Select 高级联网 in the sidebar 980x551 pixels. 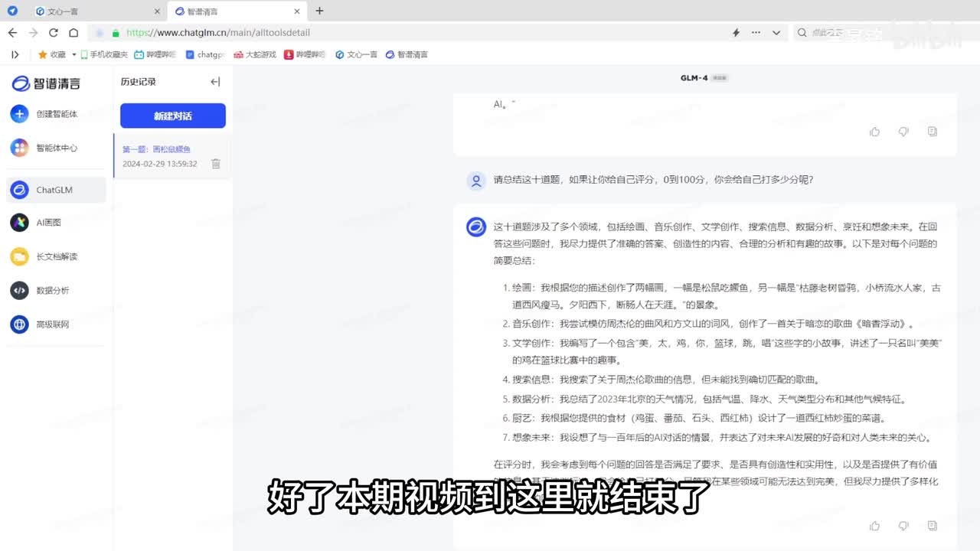pos(52,324)
